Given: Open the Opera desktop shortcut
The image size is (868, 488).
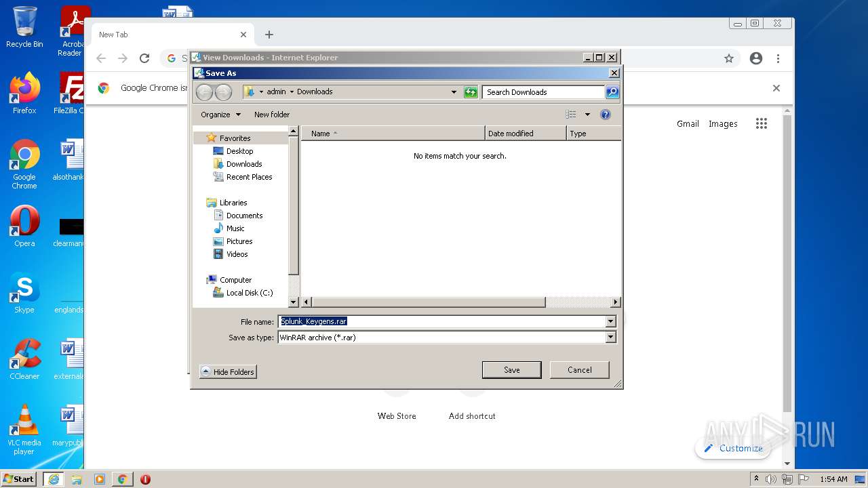Looking at the screenshot, I should point(24,226).
